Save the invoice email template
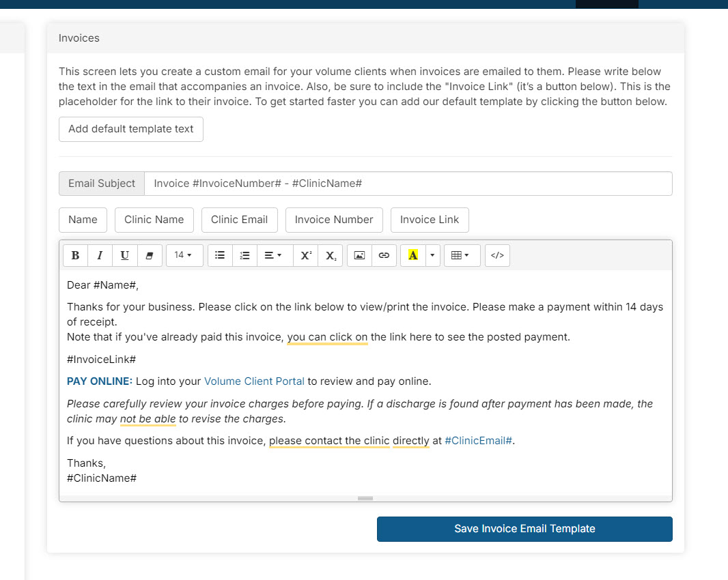The image size is (728, 580). pyautogui.click(x=524, y=529)
